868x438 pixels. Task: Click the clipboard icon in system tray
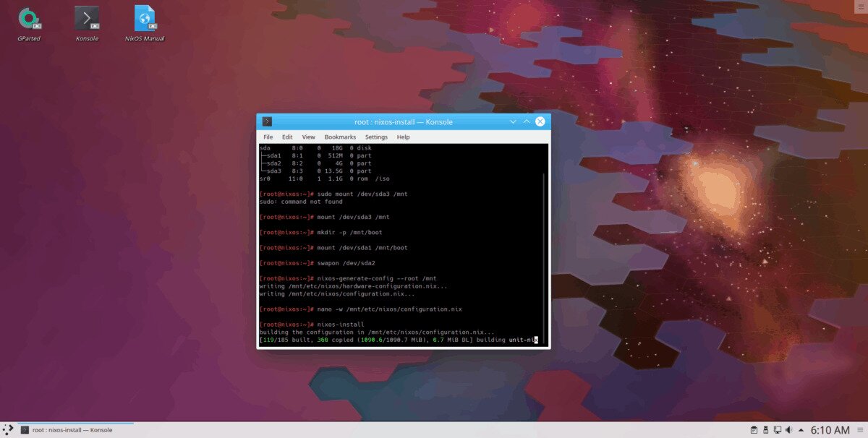click(754, 430)
